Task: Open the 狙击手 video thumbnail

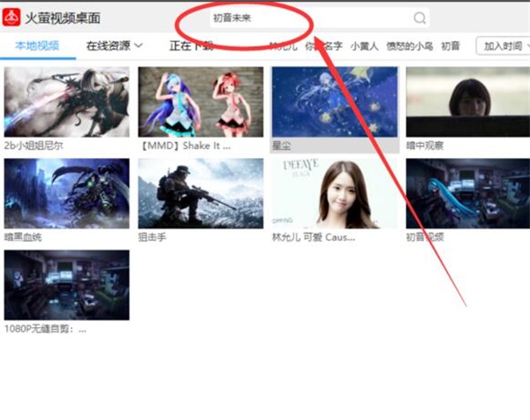Action: click(201, 193)
